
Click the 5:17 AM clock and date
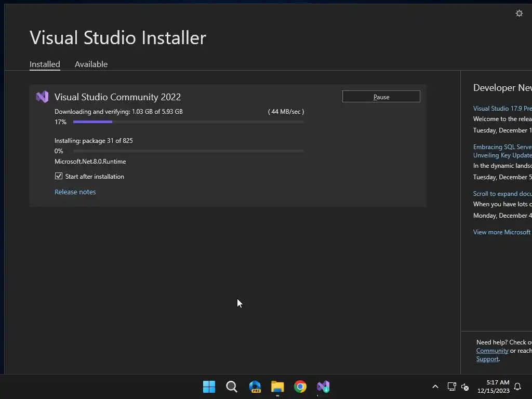[x=494, y=387]
